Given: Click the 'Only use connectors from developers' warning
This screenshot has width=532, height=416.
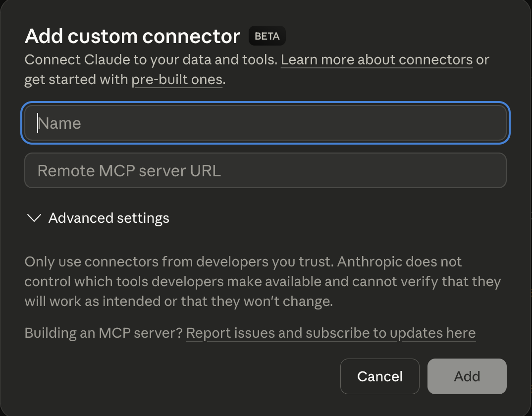Looking at the screenshot, I should (263, 281).
